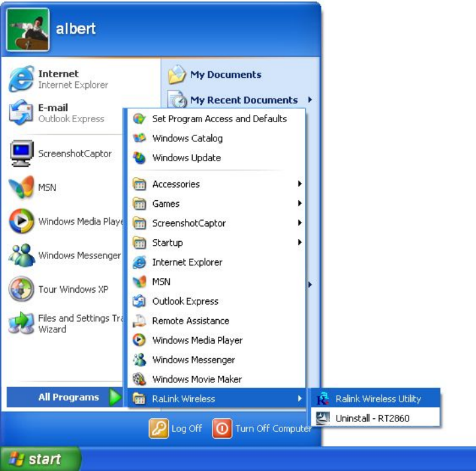Click the Windows Update label

coord(187,158)
